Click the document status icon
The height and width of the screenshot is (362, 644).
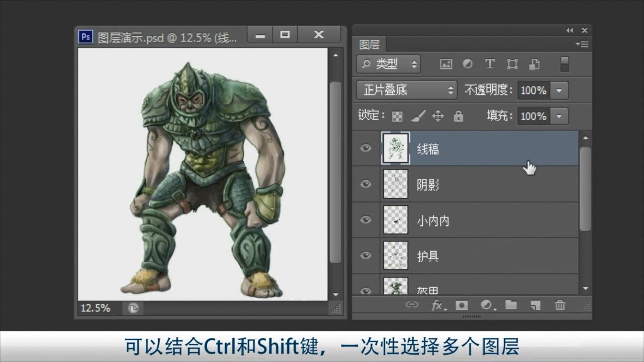[x=133, y=308]
